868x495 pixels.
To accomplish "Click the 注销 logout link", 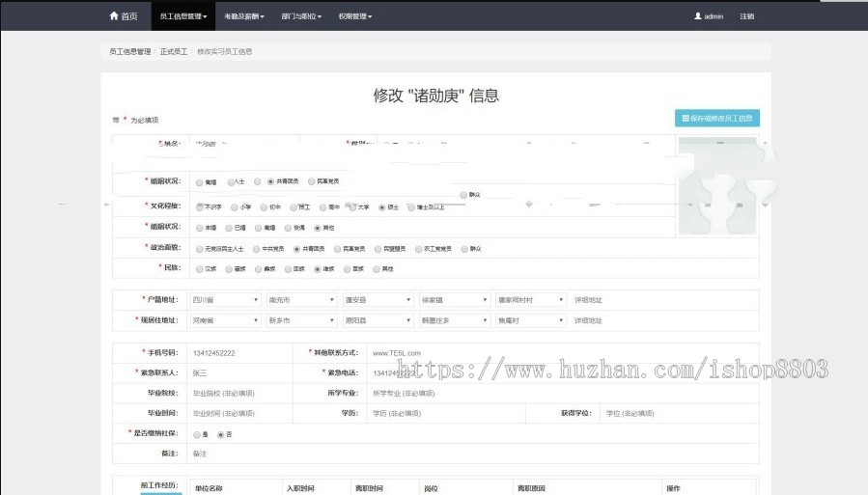I will (x=746, y=16).
